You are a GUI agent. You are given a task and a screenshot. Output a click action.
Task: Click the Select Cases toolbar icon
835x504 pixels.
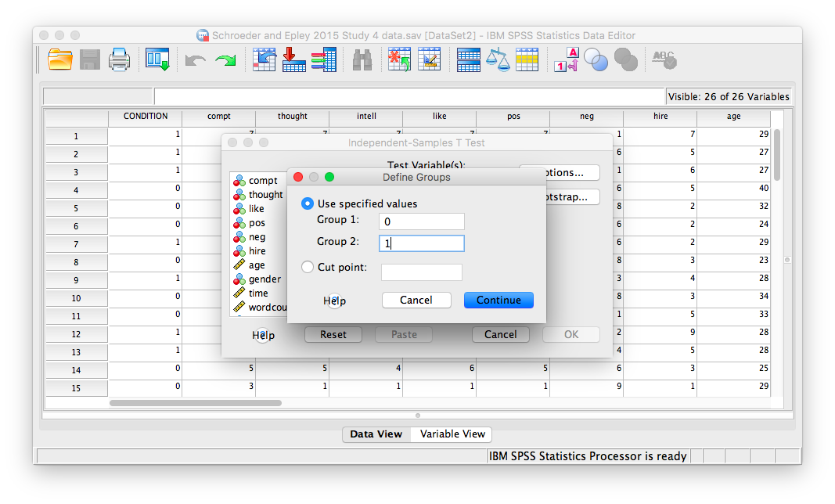(527, 59)
